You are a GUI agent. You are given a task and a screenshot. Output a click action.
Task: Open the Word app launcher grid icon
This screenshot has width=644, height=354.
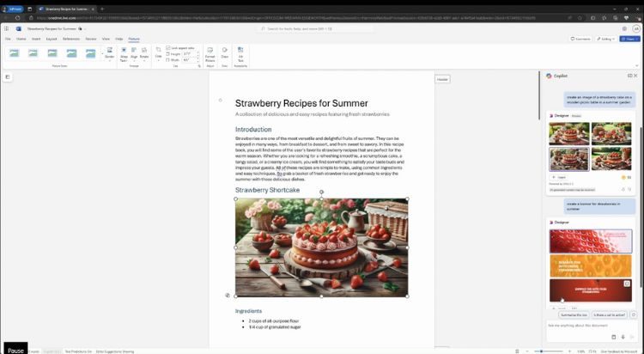pyautogui.click(x=7, y=28)
